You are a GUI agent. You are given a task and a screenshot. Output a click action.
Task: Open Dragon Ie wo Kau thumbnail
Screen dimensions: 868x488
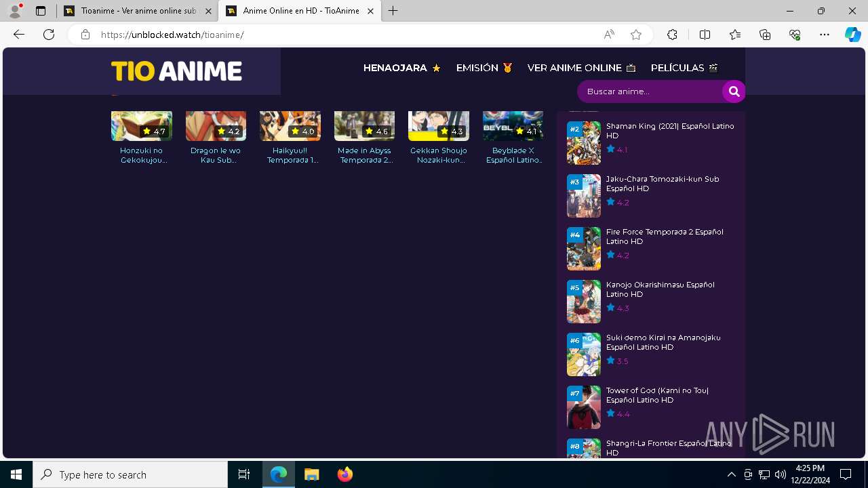[x=216, y=125]
